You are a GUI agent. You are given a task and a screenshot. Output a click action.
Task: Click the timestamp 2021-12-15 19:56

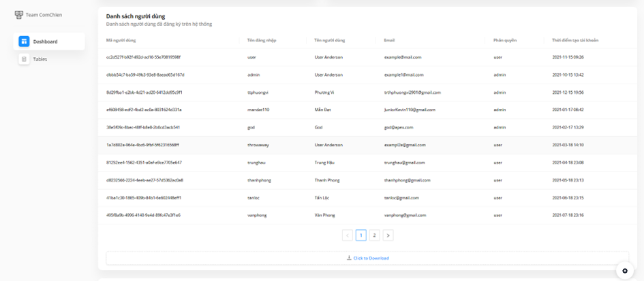[568, 93]
